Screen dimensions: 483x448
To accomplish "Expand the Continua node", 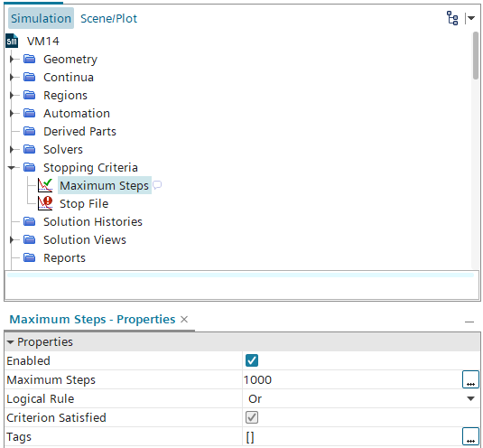I will click(x=12, y=77).
